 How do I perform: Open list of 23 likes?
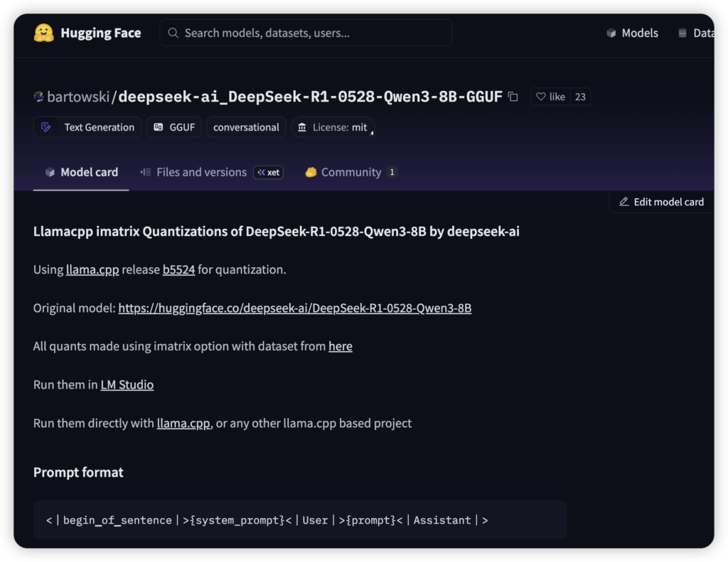(x=580, y=97)
